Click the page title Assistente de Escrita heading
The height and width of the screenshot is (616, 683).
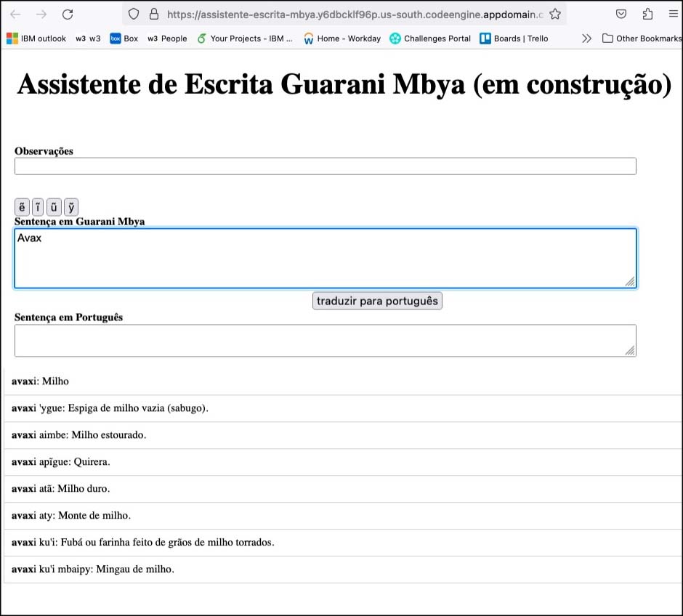[x=344, y=84]
